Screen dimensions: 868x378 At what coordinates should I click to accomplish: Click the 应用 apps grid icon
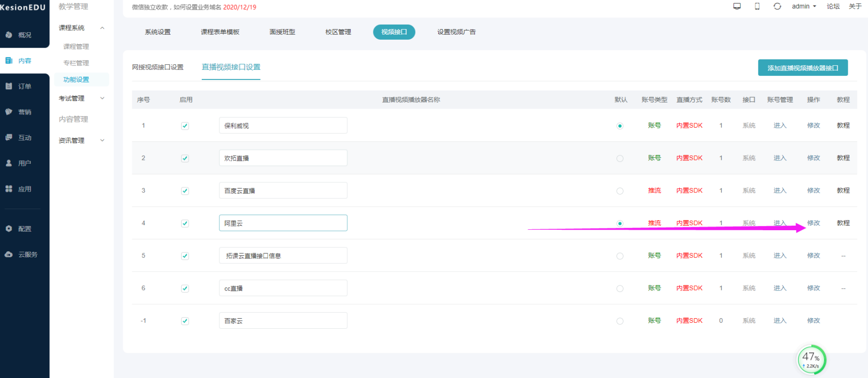(9, 189)
